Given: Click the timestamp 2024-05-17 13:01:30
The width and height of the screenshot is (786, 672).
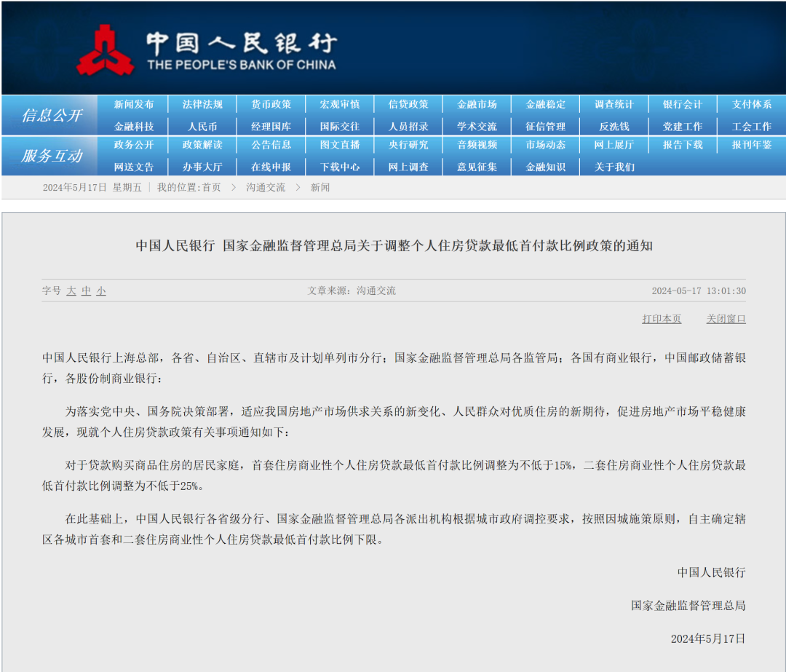Looking at the screenshot, I should click(x=699, y=291).
